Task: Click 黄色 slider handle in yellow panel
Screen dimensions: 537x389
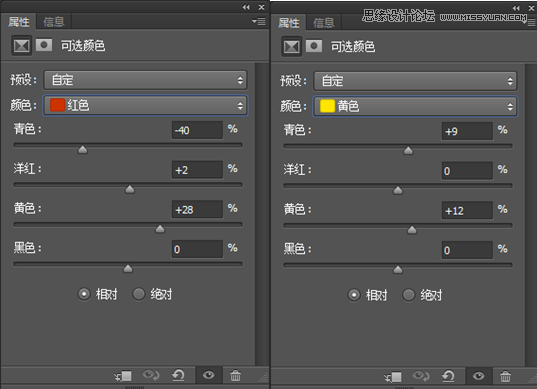Action: [412, 230]
